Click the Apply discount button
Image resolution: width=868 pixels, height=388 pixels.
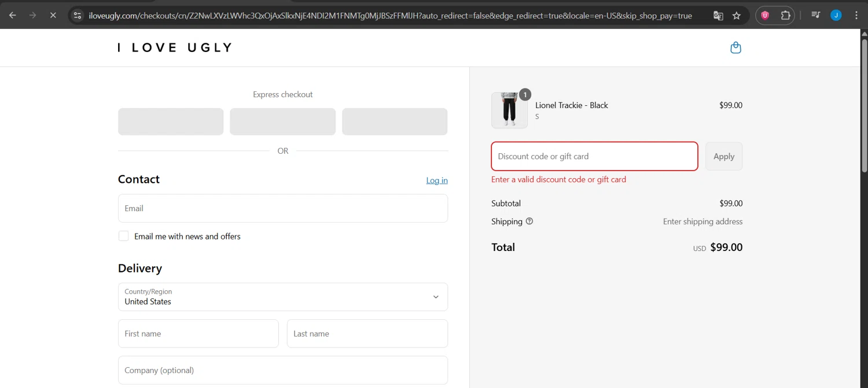coord(724,156)
